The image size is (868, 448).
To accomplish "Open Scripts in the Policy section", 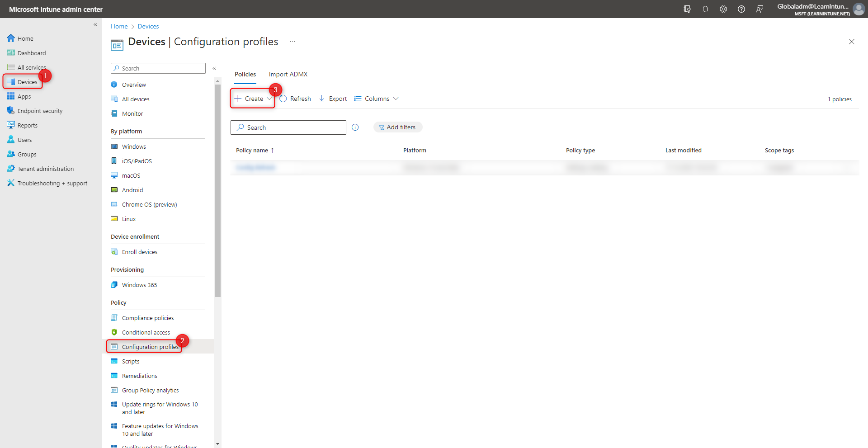I will coord(131,361).
